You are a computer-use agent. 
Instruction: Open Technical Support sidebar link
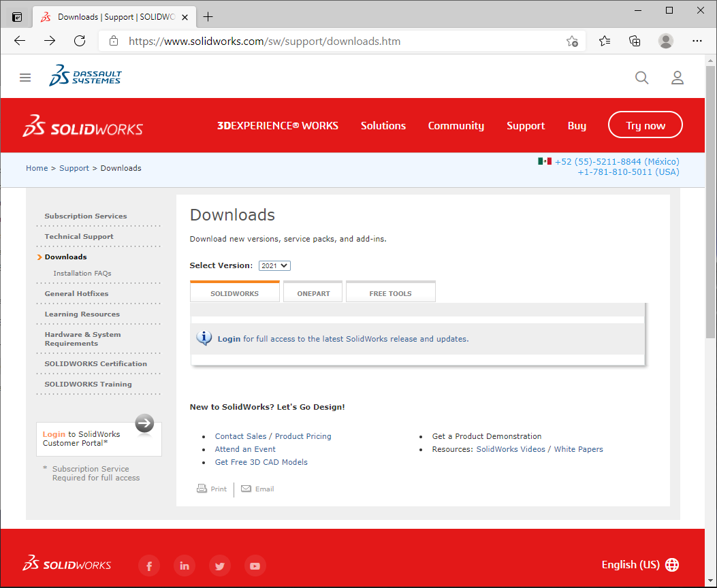(79, 237)
